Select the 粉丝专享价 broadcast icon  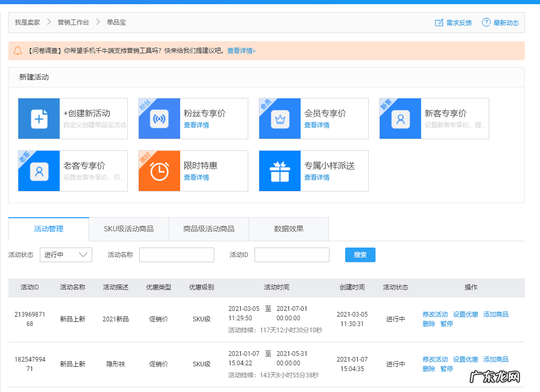click(159, 118)
